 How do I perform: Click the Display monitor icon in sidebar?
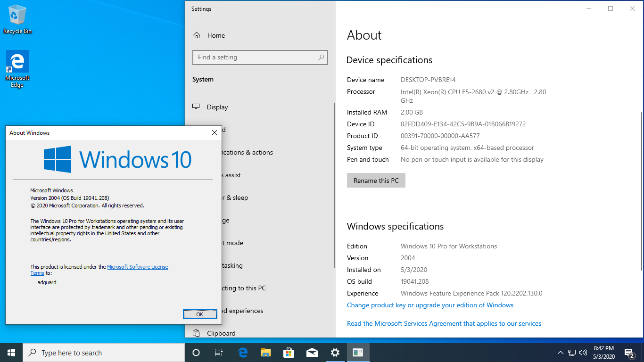click(x=197, y=107)
